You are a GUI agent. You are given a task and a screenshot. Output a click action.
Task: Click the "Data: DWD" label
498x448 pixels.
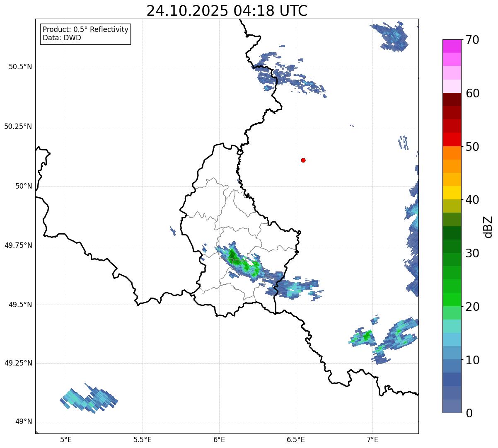click(x=62, y=38)
